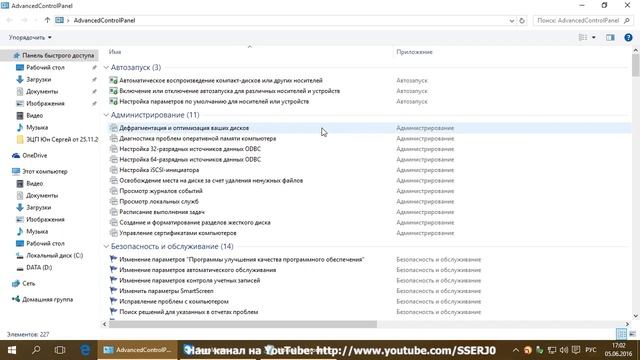Select 'Настройка параметров по умолчанию для носителей'
This screenshot has width=640, height=360.
[x=214, y=102]
